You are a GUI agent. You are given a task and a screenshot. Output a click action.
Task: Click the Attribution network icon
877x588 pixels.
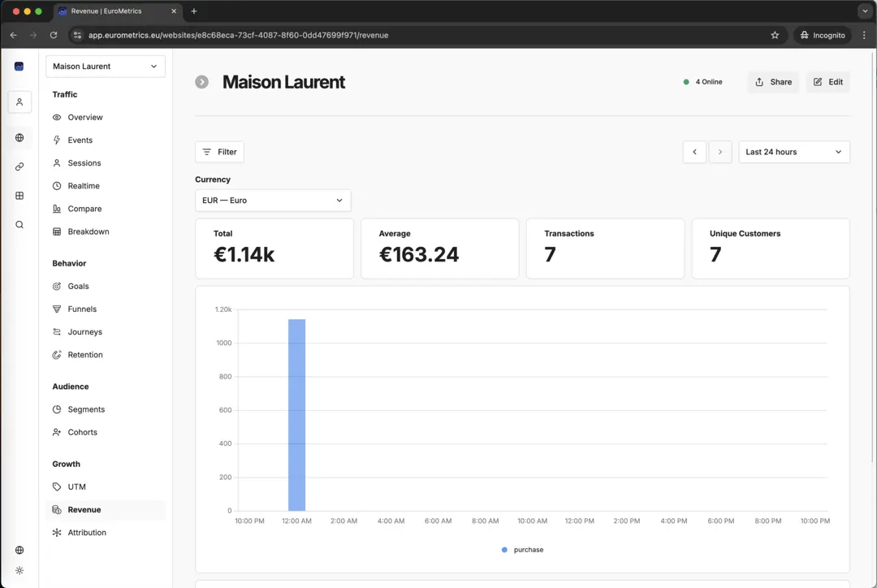click(x=57, y=533)
